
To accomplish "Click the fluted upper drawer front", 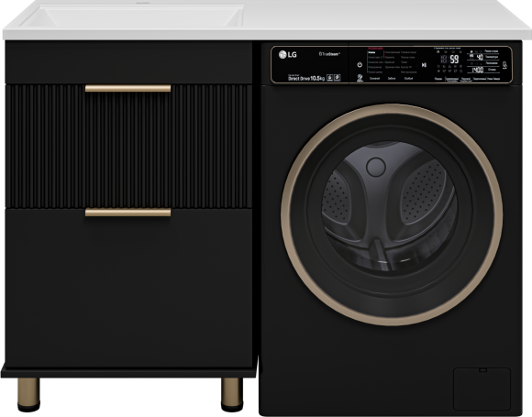I will tap(128, 147).
